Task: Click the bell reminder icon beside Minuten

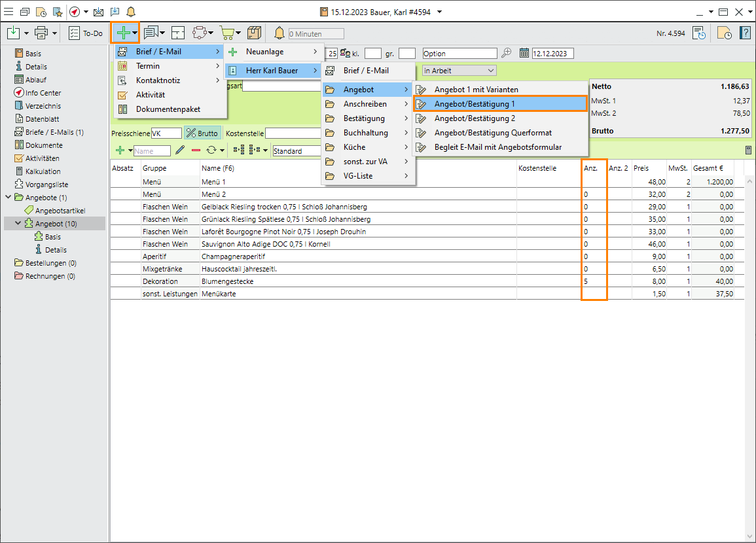Action: (x=279, y=33)
